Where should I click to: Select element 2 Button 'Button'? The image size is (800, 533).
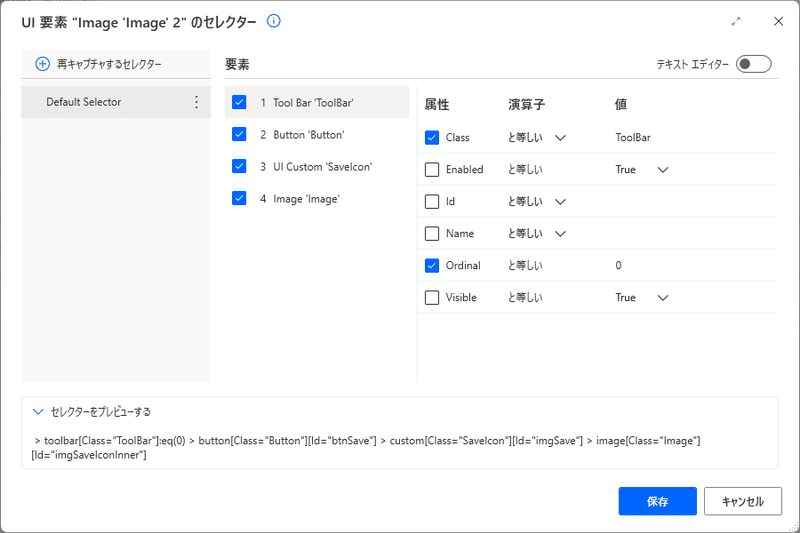317,135
